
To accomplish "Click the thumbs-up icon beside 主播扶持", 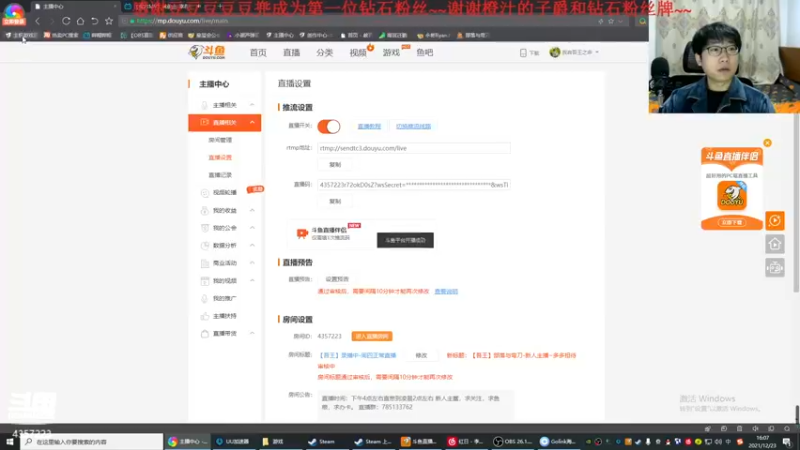I will tap(205, 316).
